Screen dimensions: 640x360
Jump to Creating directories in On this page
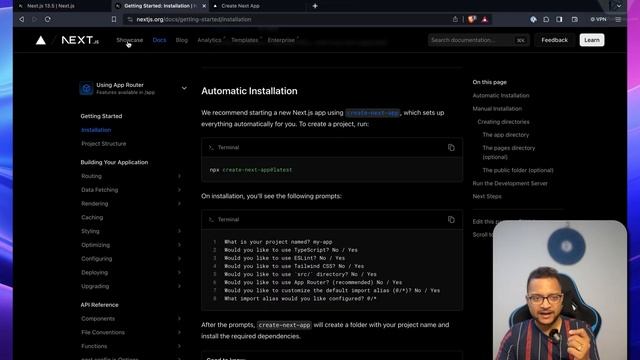click(x=503, y=122)
